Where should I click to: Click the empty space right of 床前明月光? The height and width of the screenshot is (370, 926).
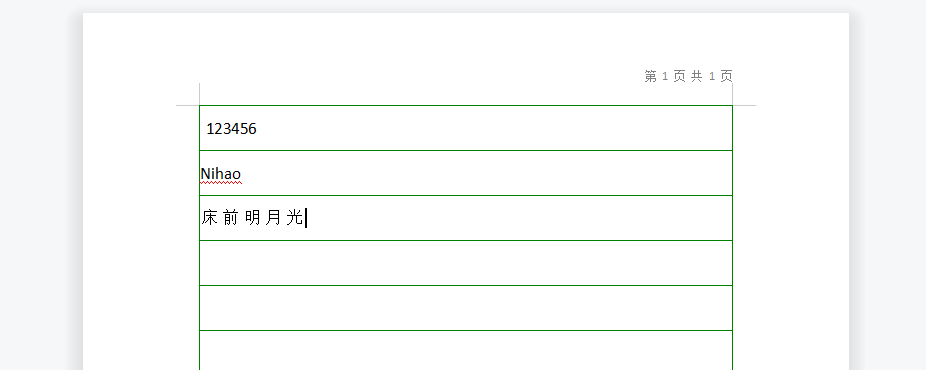coord(520,218)
